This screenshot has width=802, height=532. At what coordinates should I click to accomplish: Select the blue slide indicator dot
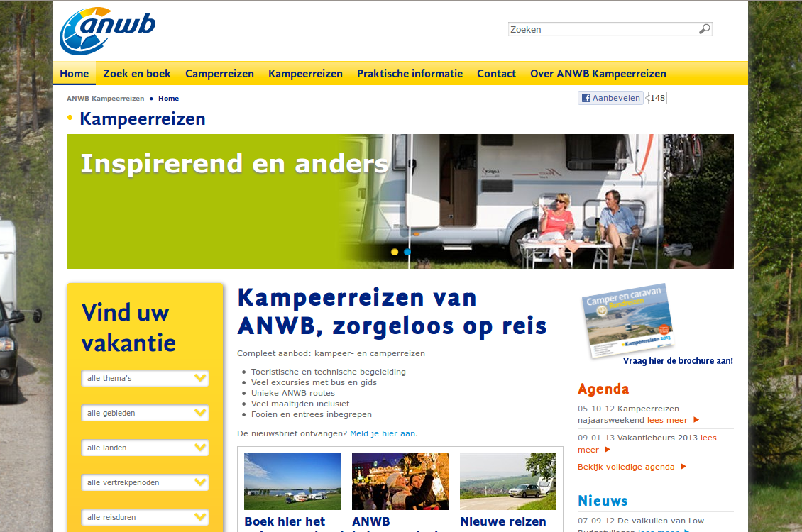coord(407,252)
